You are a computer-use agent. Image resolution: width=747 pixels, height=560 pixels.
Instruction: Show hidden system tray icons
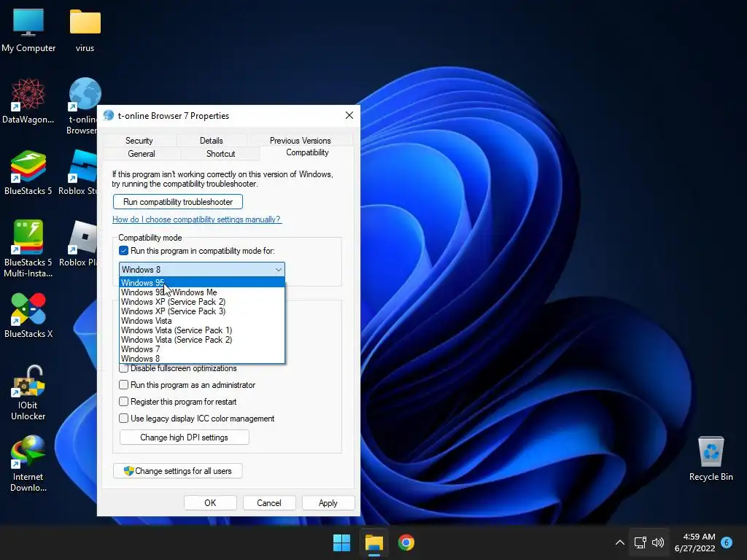point(620,542)
